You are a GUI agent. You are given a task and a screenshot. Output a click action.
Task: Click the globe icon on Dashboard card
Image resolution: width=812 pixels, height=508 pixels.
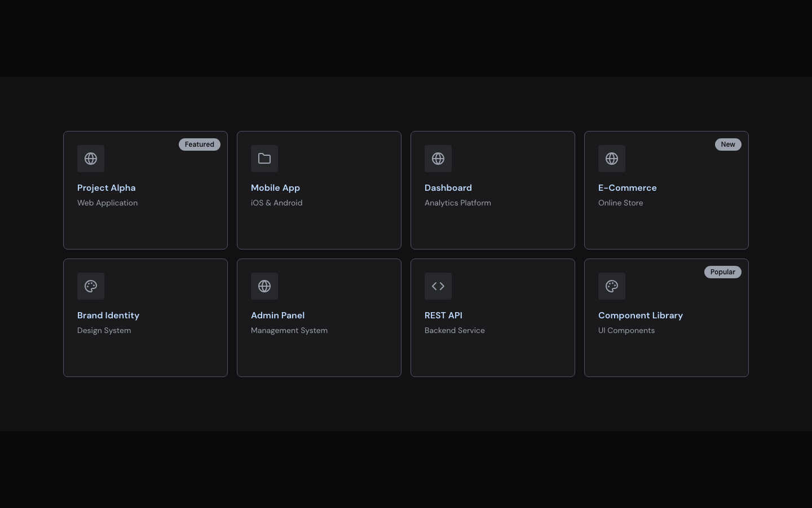point(438,159)
